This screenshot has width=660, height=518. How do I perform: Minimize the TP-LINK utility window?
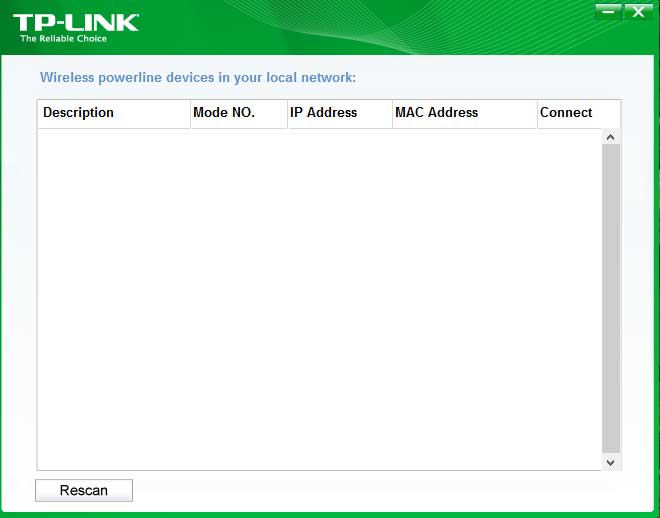607,12
